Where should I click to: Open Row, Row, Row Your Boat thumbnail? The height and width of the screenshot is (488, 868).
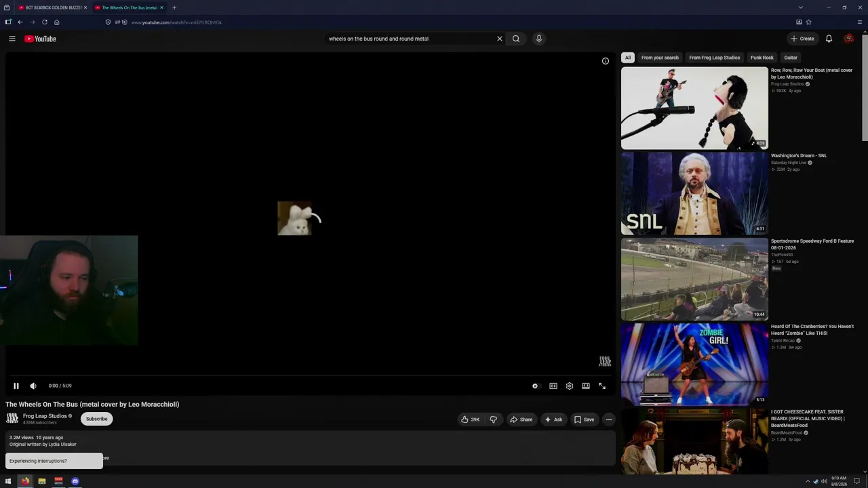click(x=694, y=108)
